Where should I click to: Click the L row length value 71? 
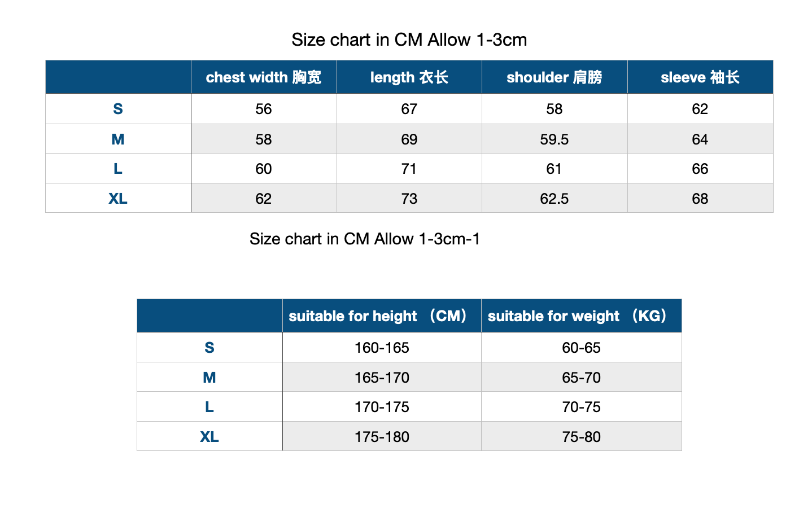[409, 169]
